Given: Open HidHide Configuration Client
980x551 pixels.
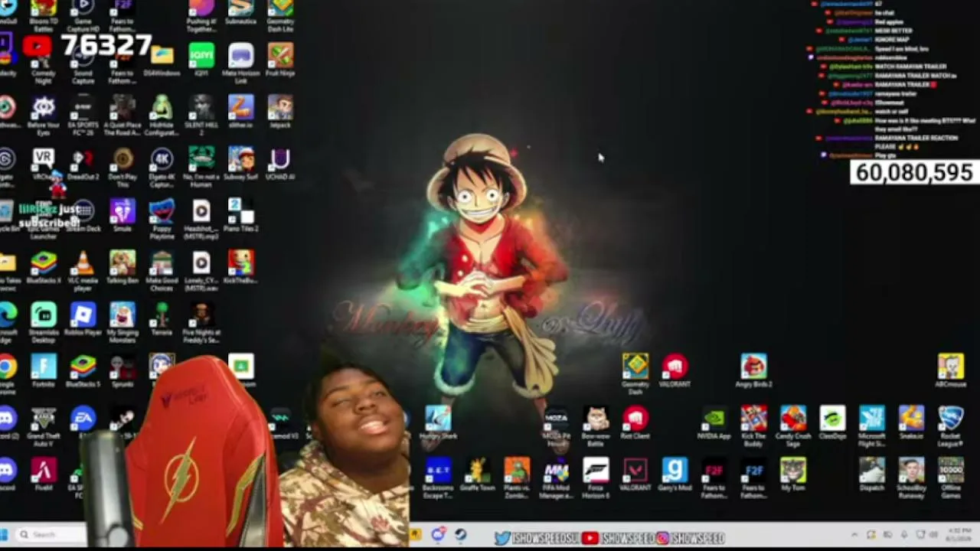Looking at the screenshot, I should pos(162,107).
